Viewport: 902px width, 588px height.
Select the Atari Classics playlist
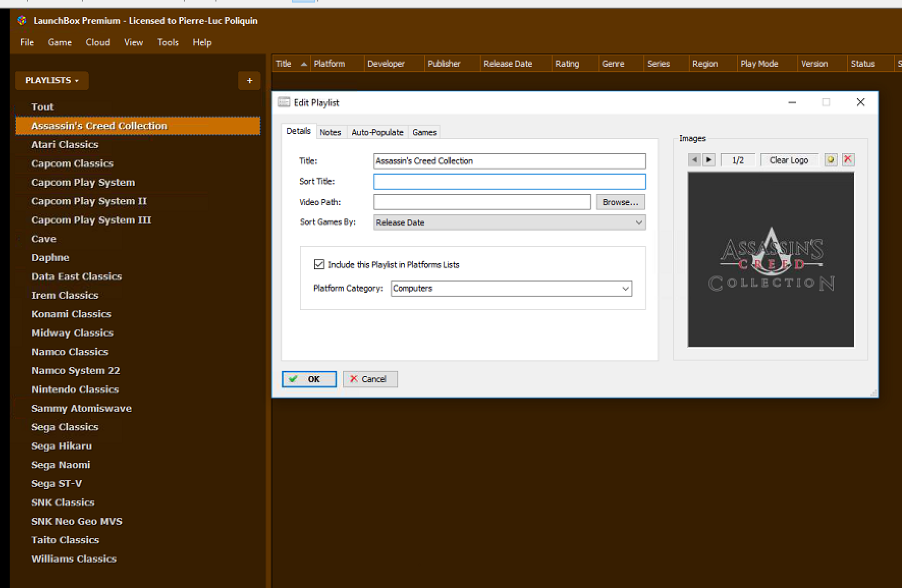tap(138, 145)
